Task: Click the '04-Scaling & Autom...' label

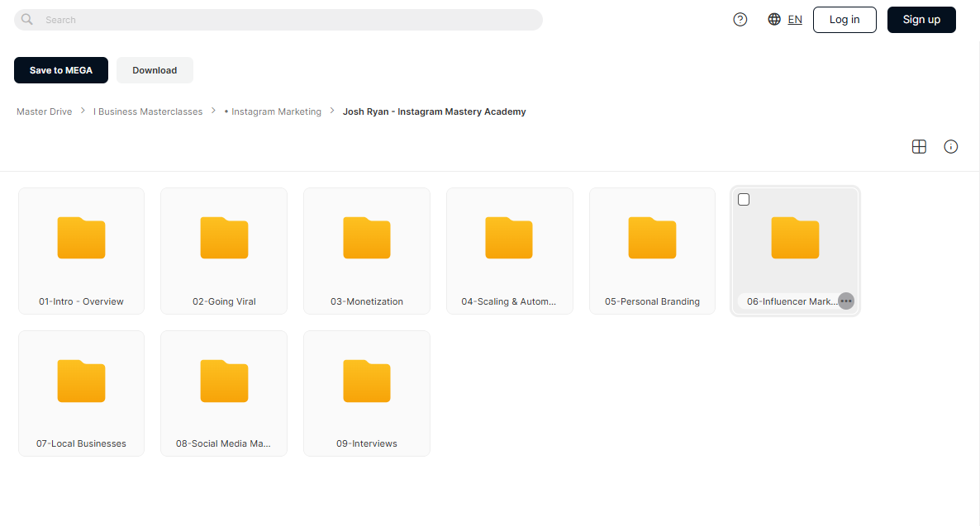Action: coord(509,301)
